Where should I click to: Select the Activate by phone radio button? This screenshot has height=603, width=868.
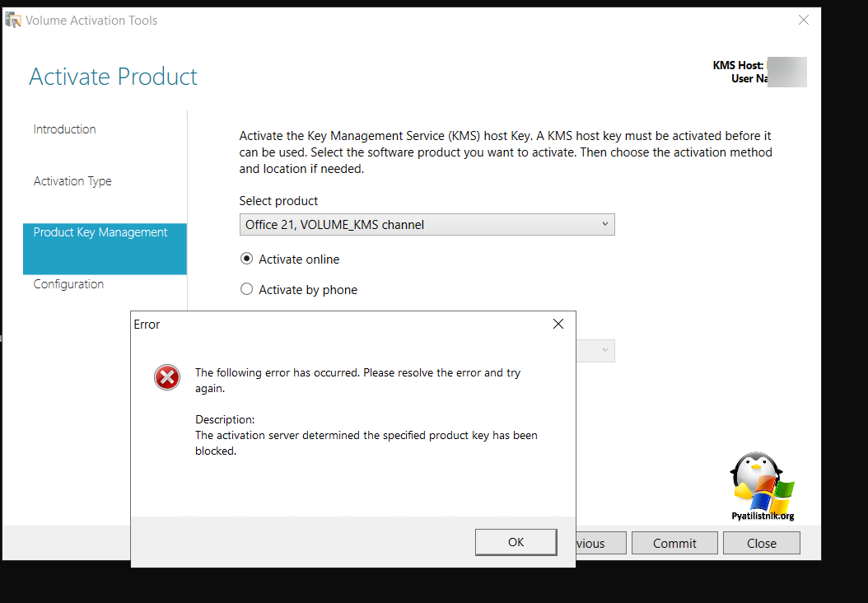coord(246,289)
